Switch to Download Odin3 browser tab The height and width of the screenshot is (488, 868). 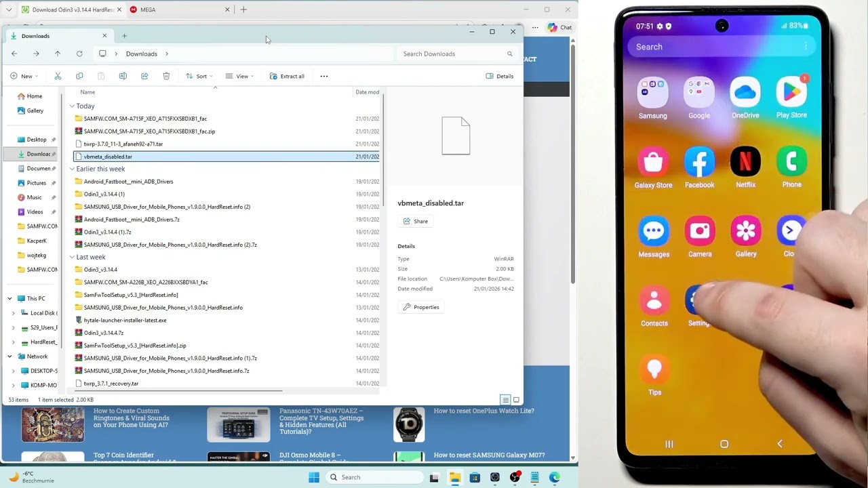(71, 9)
